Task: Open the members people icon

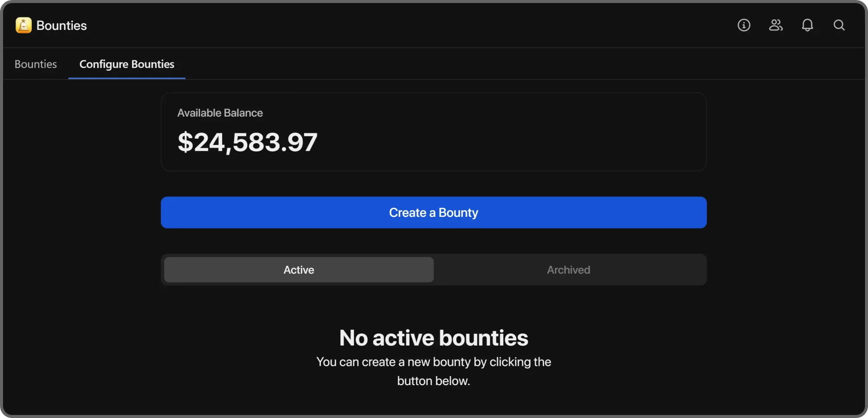Action: pos(776,25)
